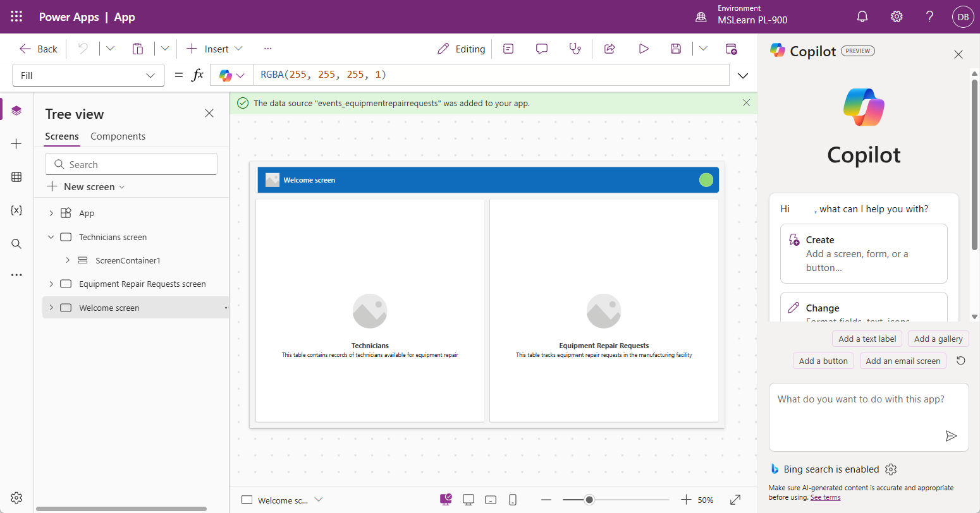
Task: Save the app with the disk icon
Action: pyautogui.click(x=676, y=49)
